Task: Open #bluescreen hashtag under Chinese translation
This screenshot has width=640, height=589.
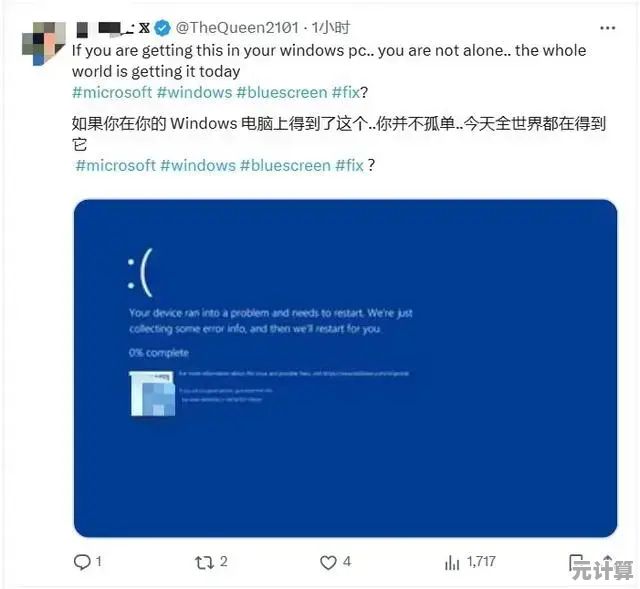Action: [x=285, y=166]
